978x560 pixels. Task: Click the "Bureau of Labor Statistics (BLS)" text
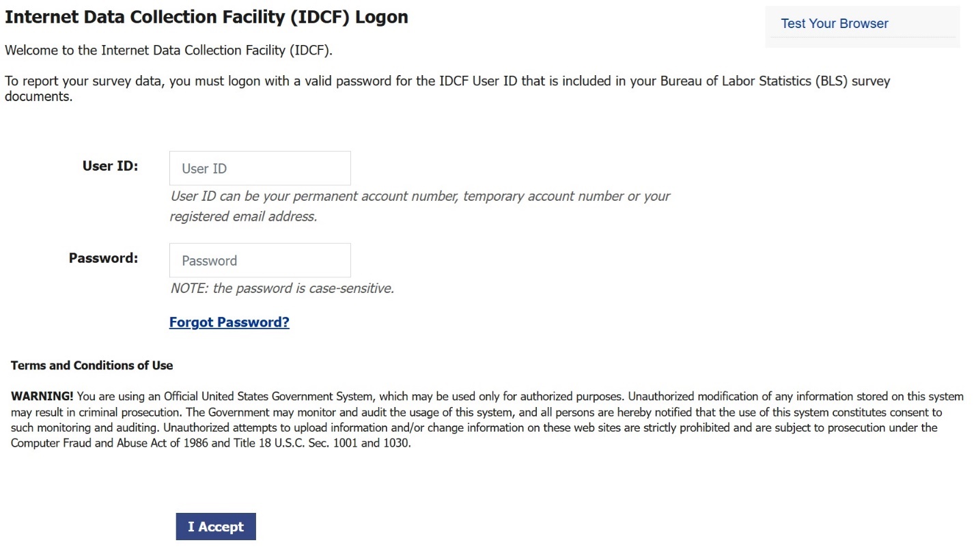pos(754,81)
